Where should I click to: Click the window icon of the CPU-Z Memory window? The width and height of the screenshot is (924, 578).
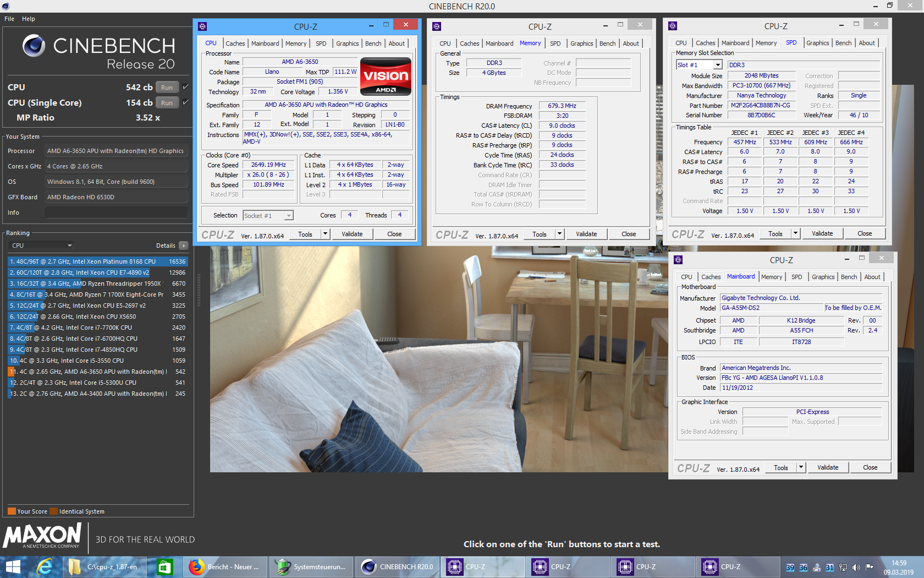tap(437, 26)
